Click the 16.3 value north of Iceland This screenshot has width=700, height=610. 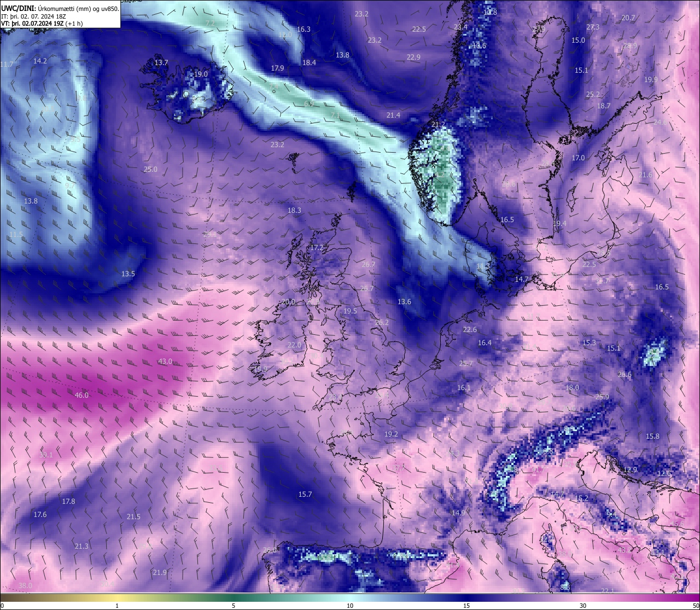pyautogui.click(x=304, y=30)
